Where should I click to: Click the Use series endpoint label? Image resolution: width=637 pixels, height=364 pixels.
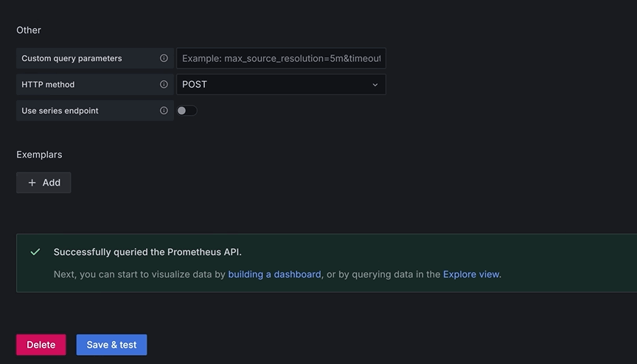point(60,111)
